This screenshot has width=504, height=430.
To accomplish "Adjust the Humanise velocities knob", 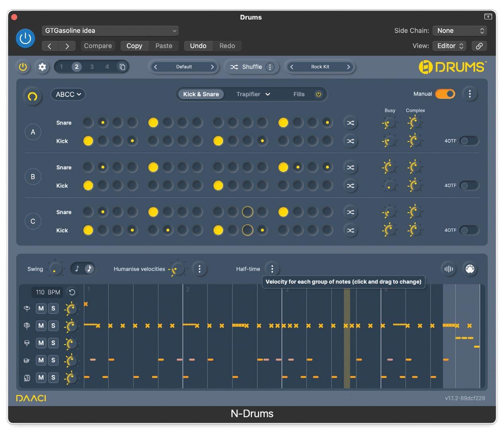I will (x=177, y=269).
